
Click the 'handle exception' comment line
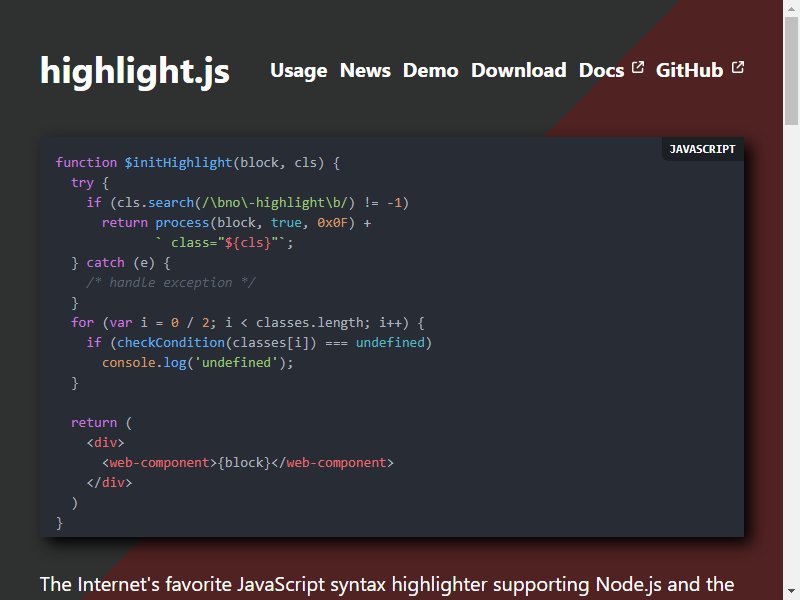(171, 283)
